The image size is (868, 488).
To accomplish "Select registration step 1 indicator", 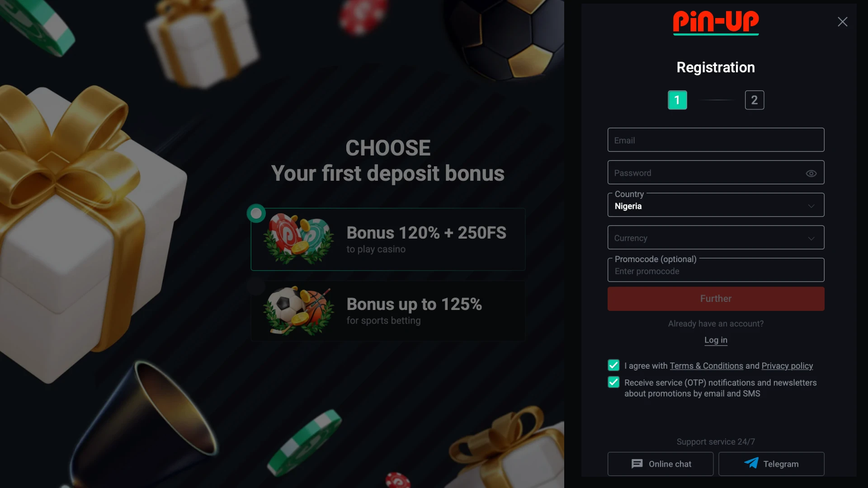I will (x=677, y=100).
